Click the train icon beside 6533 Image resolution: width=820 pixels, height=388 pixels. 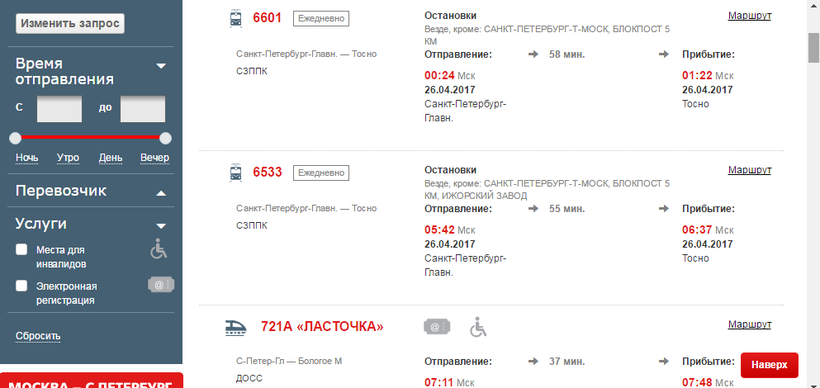point(236,173)
